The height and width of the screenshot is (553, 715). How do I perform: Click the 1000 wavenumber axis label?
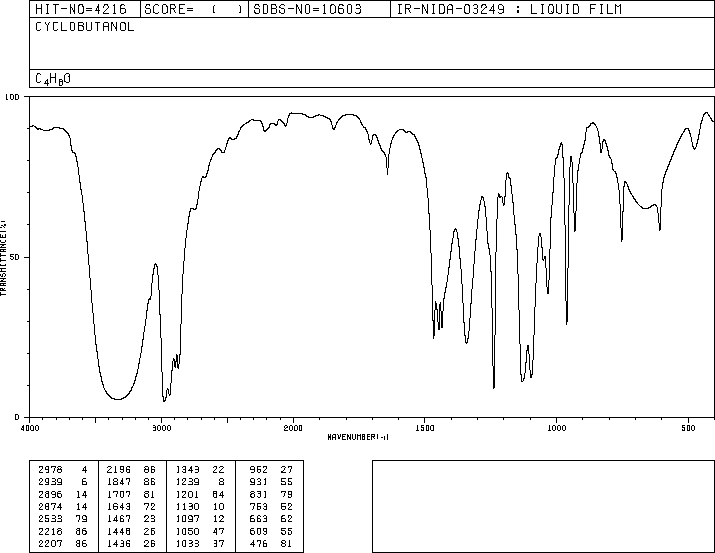pos(556,428)
